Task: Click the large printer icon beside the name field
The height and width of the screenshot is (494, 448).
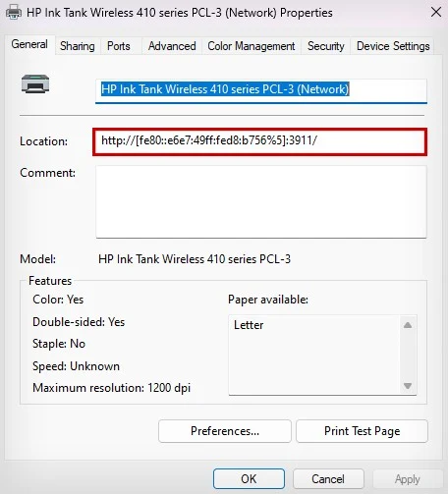Action: pos(35,84)
